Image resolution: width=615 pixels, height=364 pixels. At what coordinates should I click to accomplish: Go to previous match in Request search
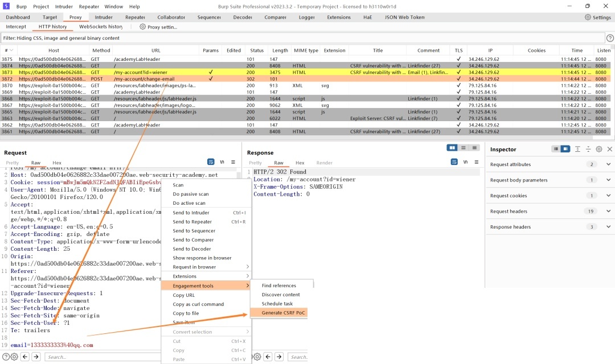click(25, 357)
